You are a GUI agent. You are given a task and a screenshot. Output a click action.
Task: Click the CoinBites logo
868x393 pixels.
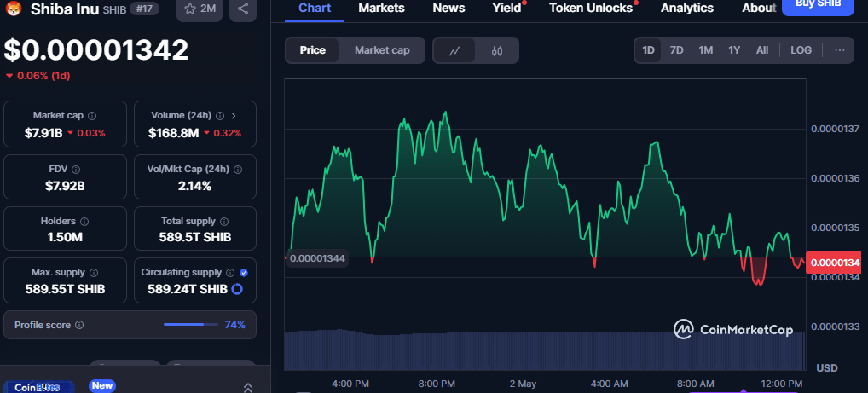coord(38,388)
